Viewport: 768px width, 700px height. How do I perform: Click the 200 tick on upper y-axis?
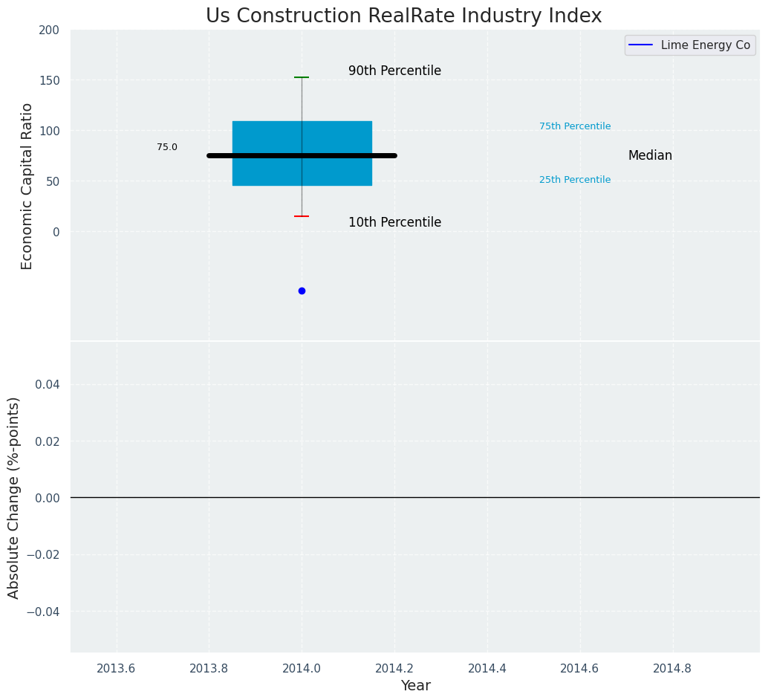click(50, 30)
